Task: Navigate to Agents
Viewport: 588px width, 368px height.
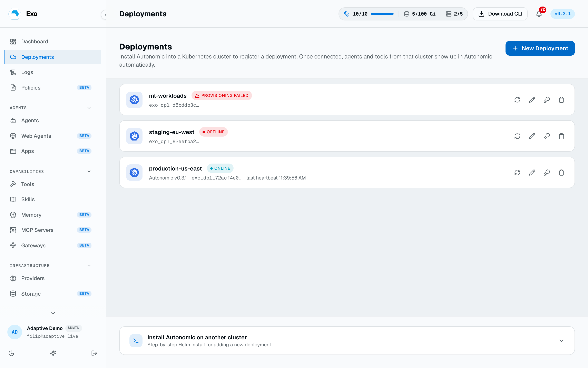Action: [x=53, y=120]
